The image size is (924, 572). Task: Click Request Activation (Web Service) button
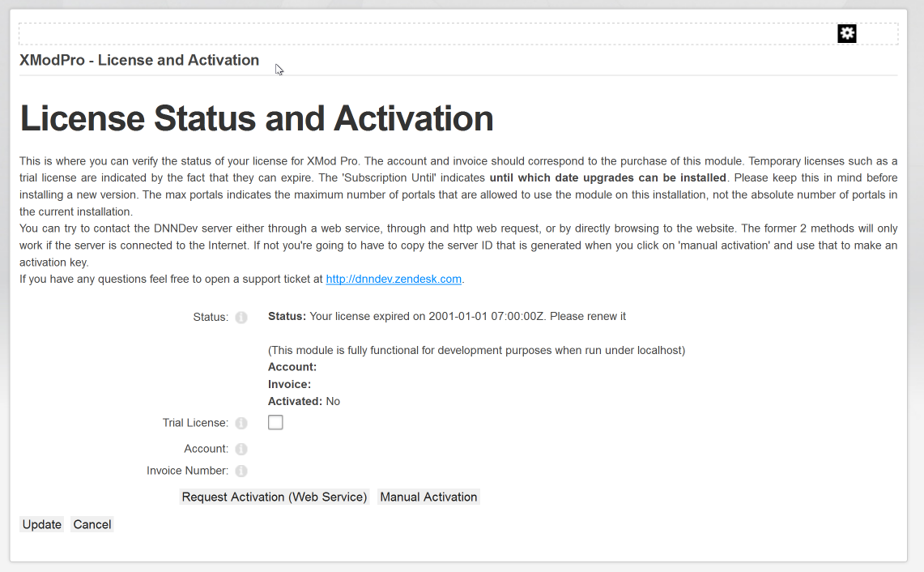[x=274, y=497]
